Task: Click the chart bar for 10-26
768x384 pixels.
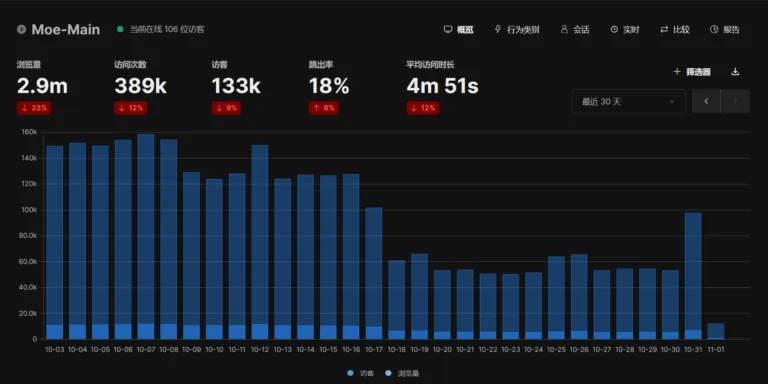Action: tap(579, 297)
